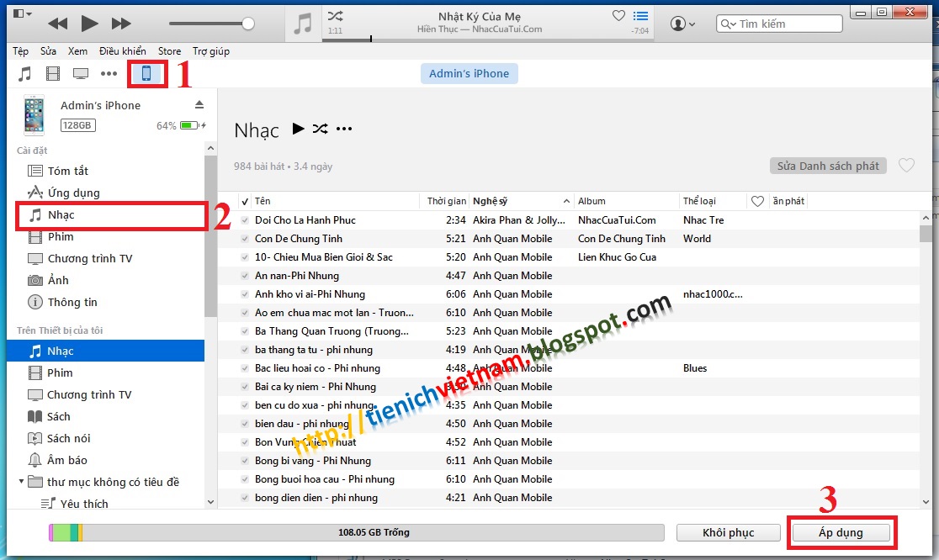Toggle sort on the Nghệ sỹ column

pyautogui.click(x=521, y=201)
